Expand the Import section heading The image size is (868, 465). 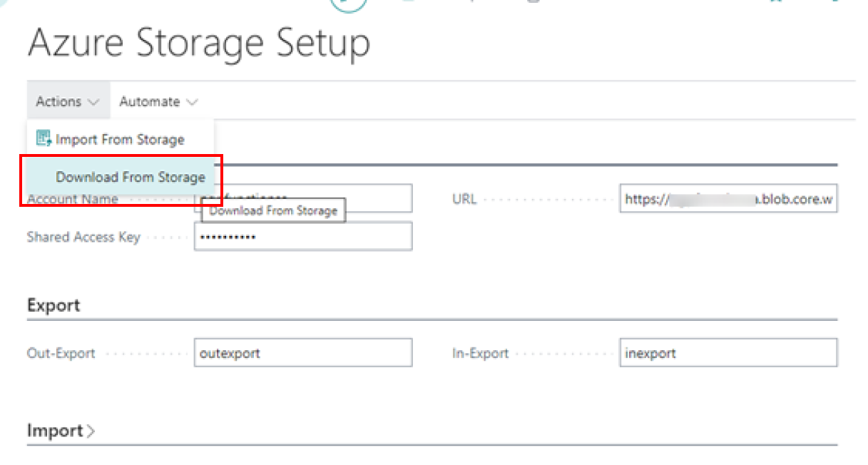coord(55,431)
